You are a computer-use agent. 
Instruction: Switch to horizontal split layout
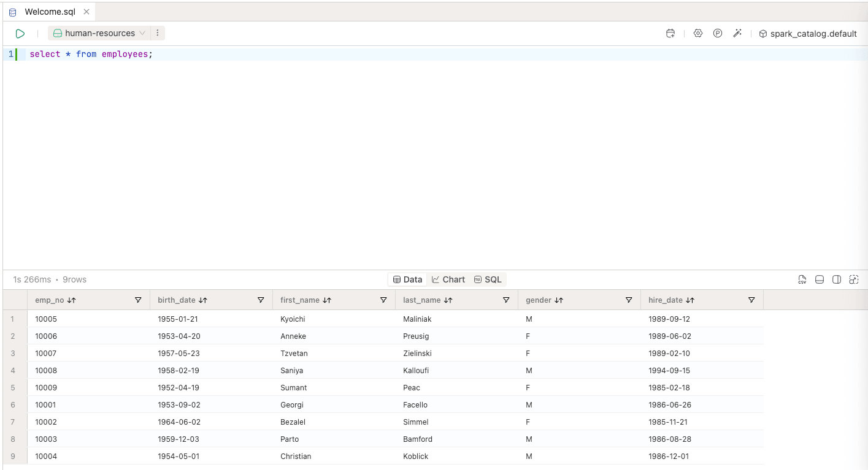click(x=819, y=279)
